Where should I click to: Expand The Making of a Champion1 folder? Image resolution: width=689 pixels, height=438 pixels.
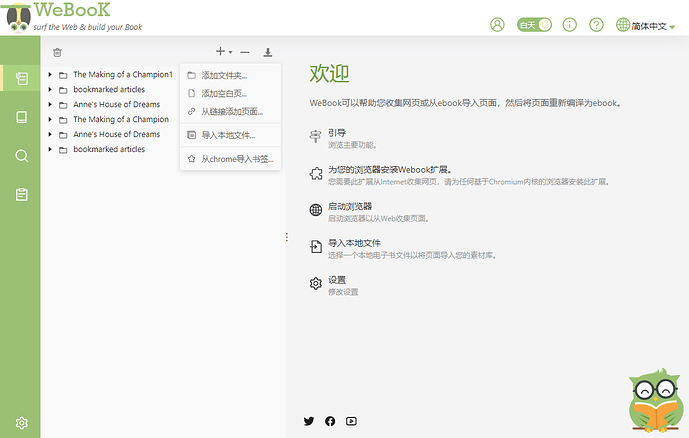tap(50, 75)
